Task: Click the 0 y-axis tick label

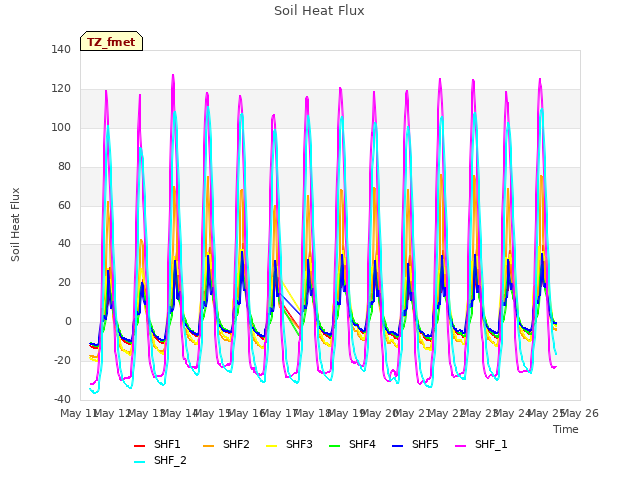Action: click(68, 322)
